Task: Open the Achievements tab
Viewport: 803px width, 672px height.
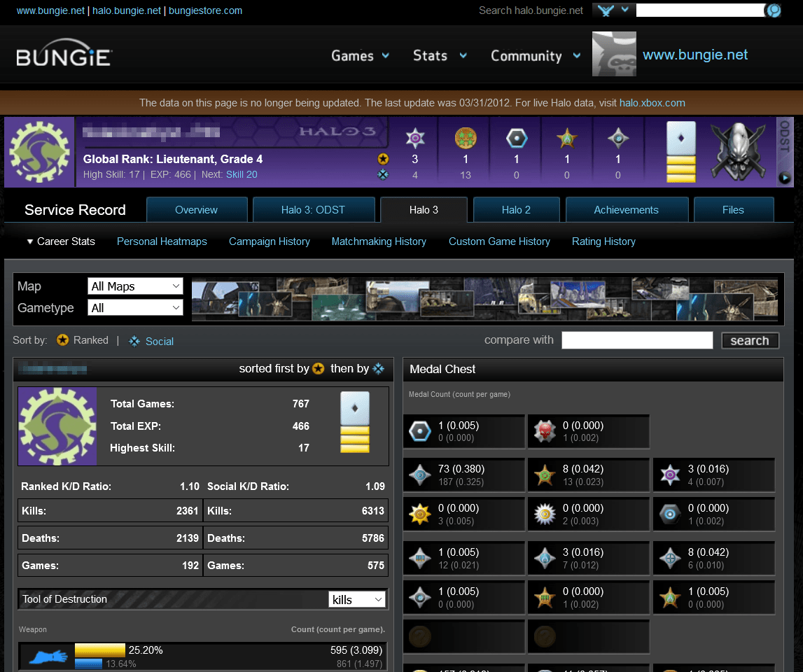Action: [626, 210]
